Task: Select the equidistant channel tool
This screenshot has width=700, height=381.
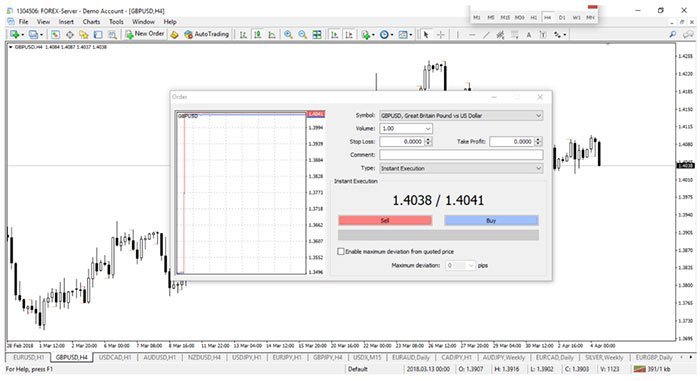Action: [500, 34]
